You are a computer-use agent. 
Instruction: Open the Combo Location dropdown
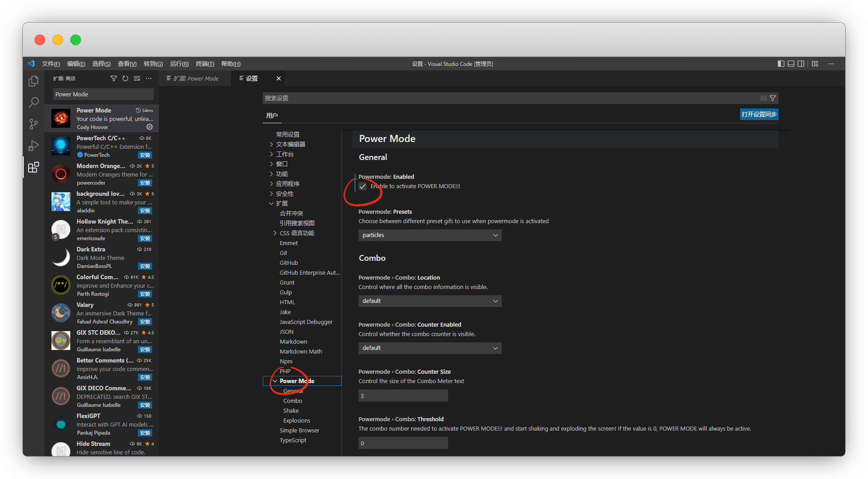coord(430,301)
